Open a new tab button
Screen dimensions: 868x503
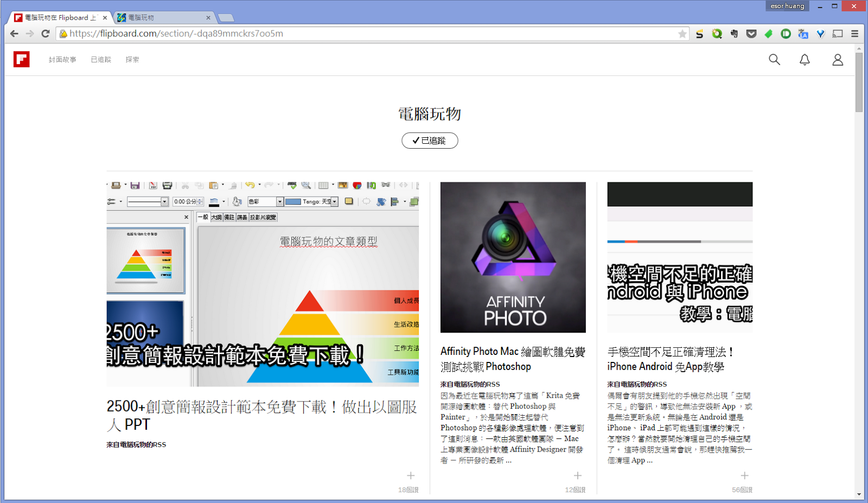click(x=226, y=18)
